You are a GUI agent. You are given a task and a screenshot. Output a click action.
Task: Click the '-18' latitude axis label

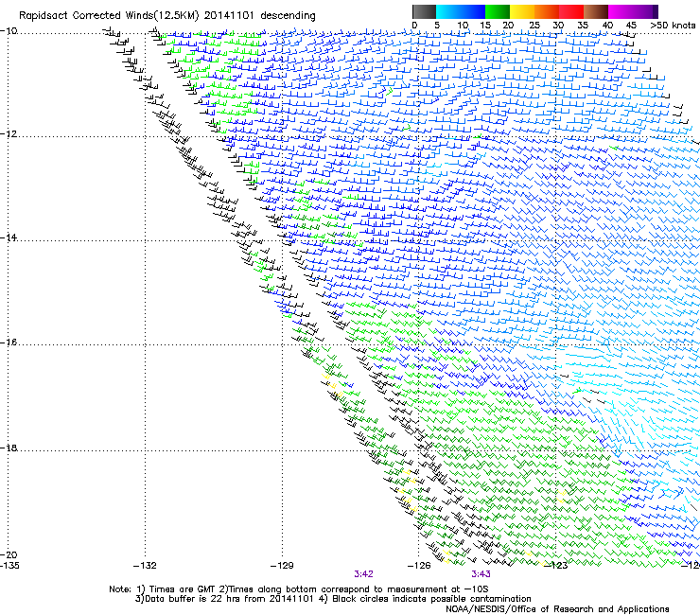pos(9,448)
